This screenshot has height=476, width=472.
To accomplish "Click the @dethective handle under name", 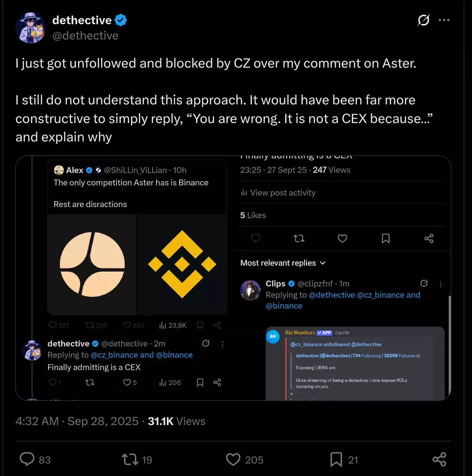I will 85,36.
